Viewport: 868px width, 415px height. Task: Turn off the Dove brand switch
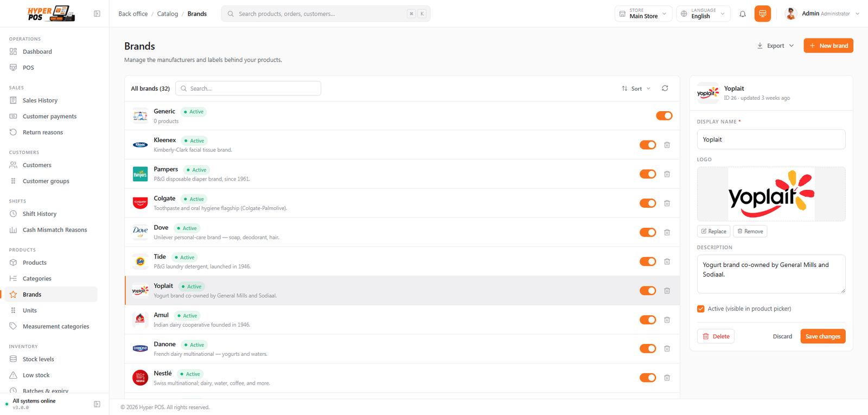(648, 232)
